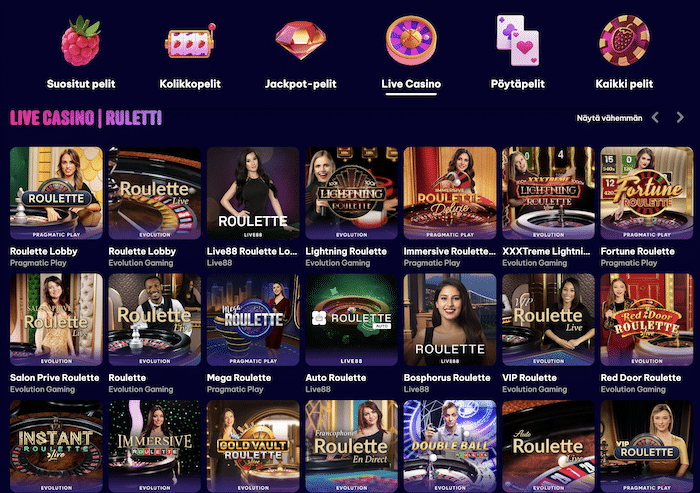Open the Instant Roulette Live thumbnail
This screenshot has height=493, width=700.
(56, 446)
